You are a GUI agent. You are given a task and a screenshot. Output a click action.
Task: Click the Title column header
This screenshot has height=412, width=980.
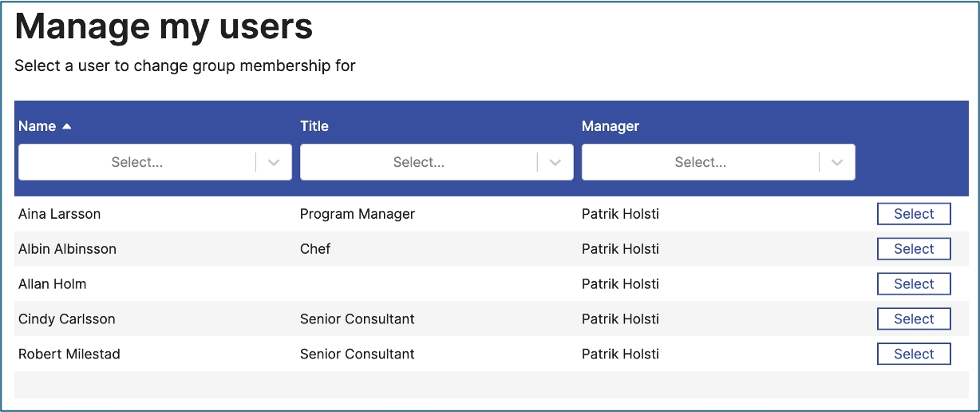tap(314, 126)
